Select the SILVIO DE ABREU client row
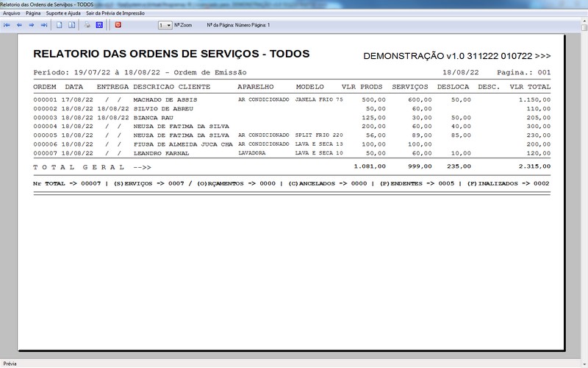The image size is (588, 368). 292,109
